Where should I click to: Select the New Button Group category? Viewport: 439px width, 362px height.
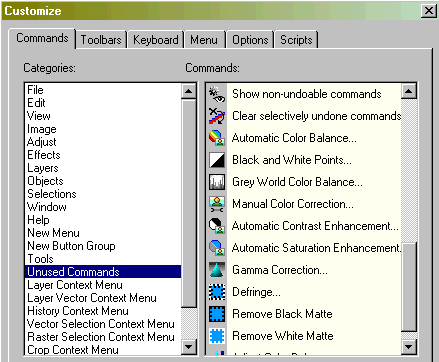click(x=103, y=246)
